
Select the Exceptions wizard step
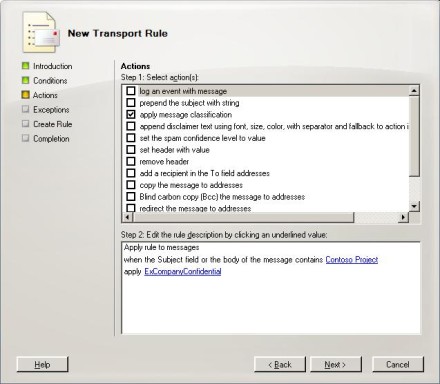[51, 109]
